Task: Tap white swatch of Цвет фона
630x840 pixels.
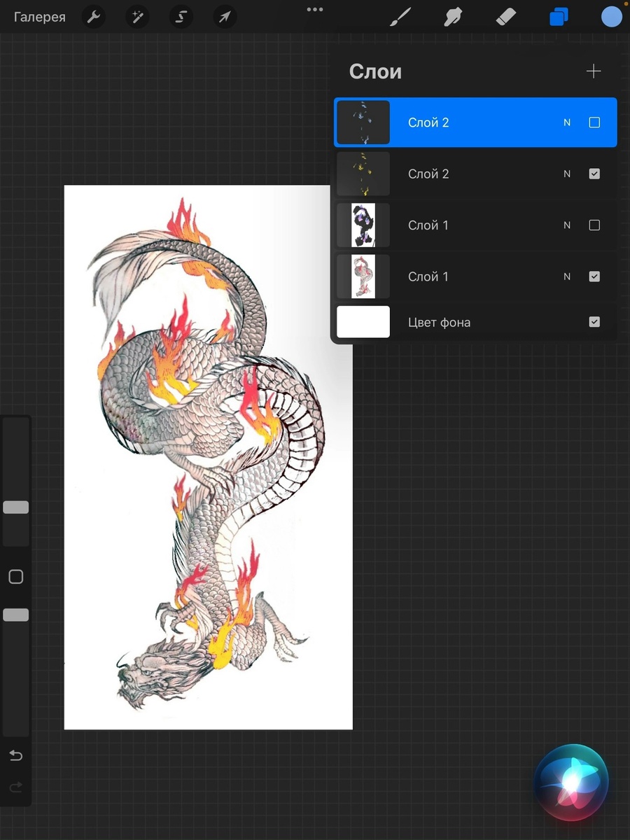Action: click(x=363, y=322)
